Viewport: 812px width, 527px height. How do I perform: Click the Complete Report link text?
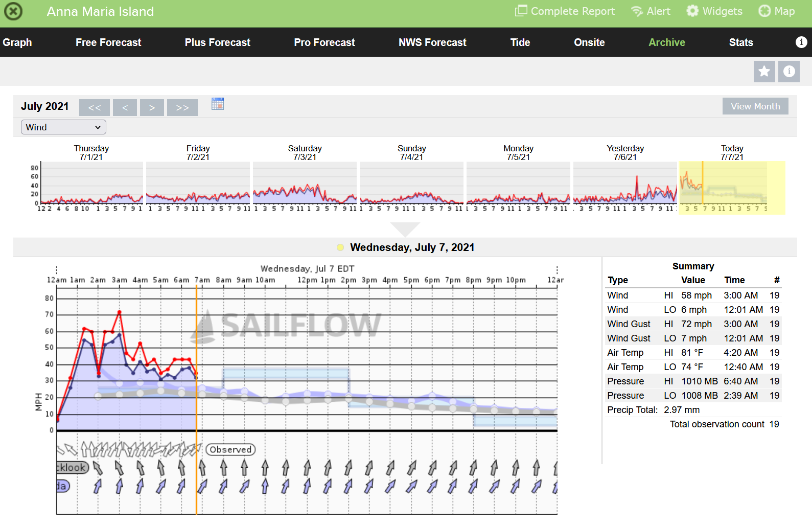pos(573,11)
